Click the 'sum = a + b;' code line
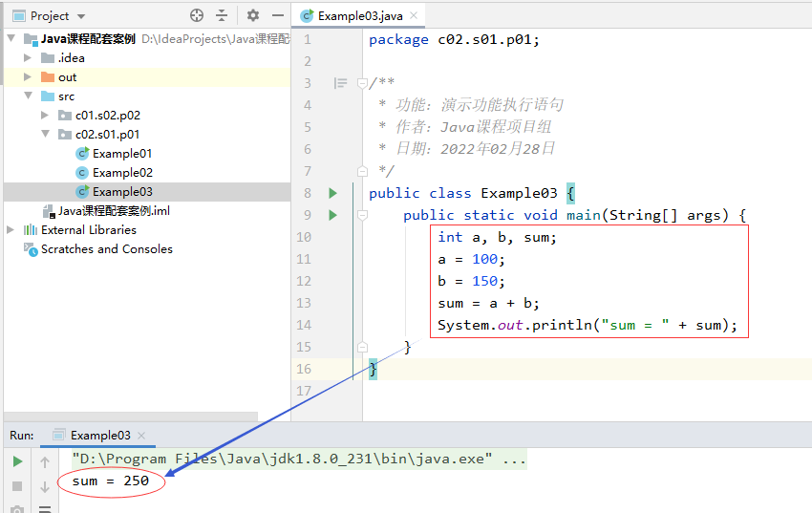Screen dimensions: 812x513 click(488, 304)
